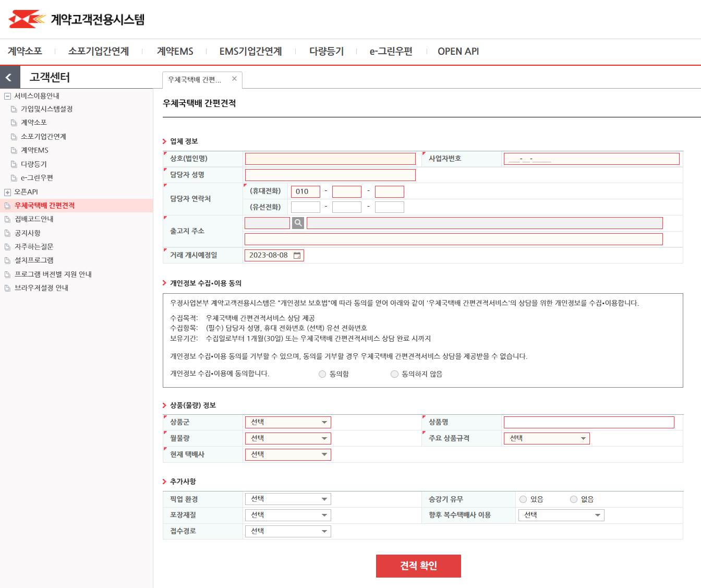Viewport: 701px width, 588px height.
Task: Open the 자주하는질문 sidebar link
Action: tap(34, 246)
